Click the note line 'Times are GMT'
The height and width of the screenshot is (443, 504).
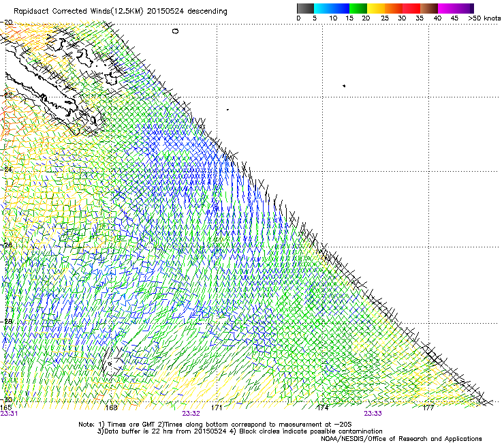131,425
